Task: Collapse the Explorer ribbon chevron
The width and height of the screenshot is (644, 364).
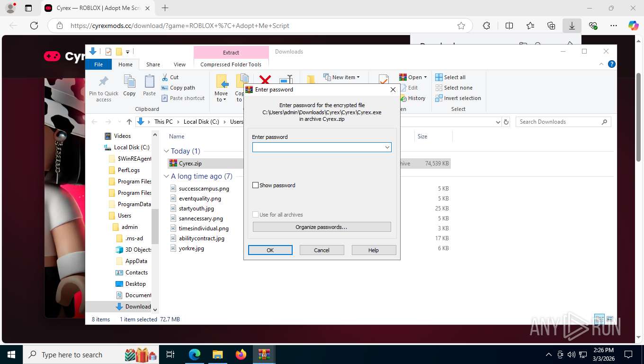Action: tap(602, 64)
